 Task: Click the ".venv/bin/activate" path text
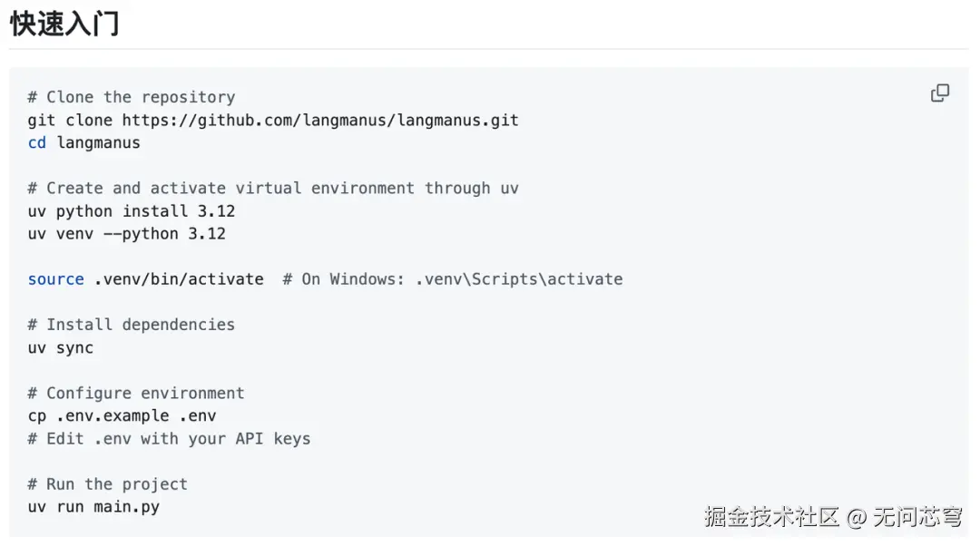coord(179,278)
